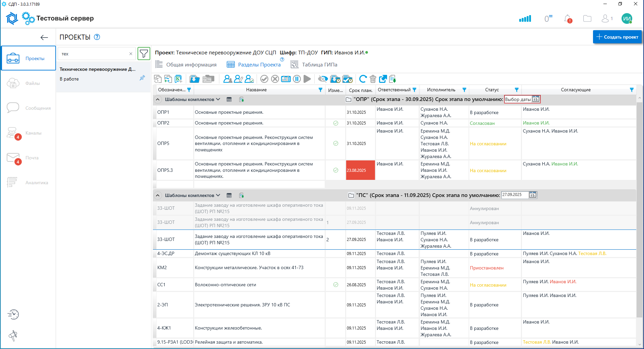Screen dimensions: 644x349
Task: Click the user with checkmark approver icon
Action: (x=249, y=79)
